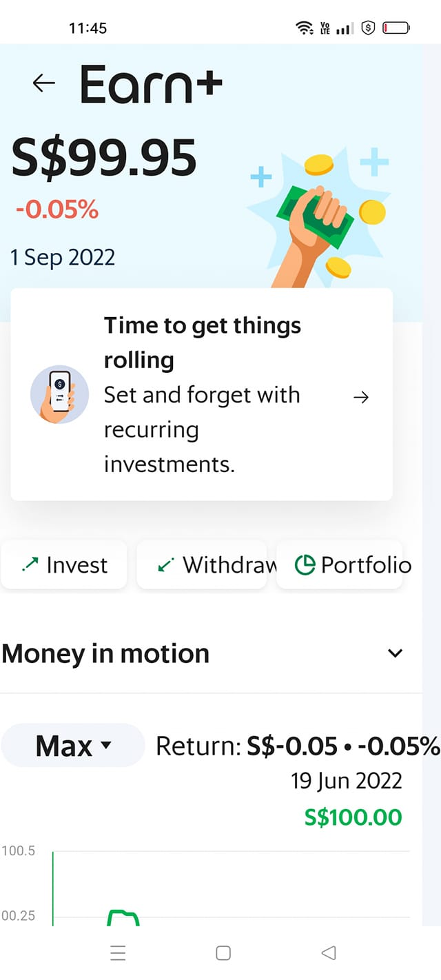Tap the right arrow on recurring investments card

[361, 397]
